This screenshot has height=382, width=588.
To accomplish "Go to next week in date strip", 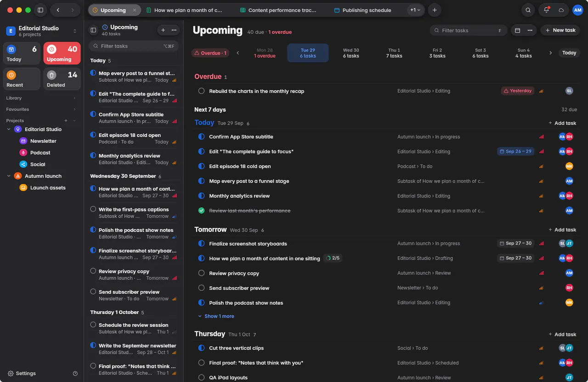I will pos(550,53).
